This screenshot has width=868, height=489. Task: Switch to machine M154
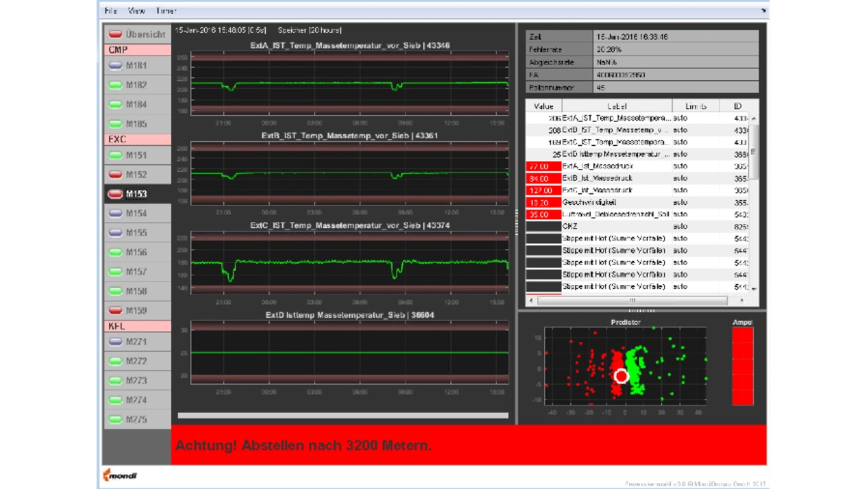(x=137, y=213)
